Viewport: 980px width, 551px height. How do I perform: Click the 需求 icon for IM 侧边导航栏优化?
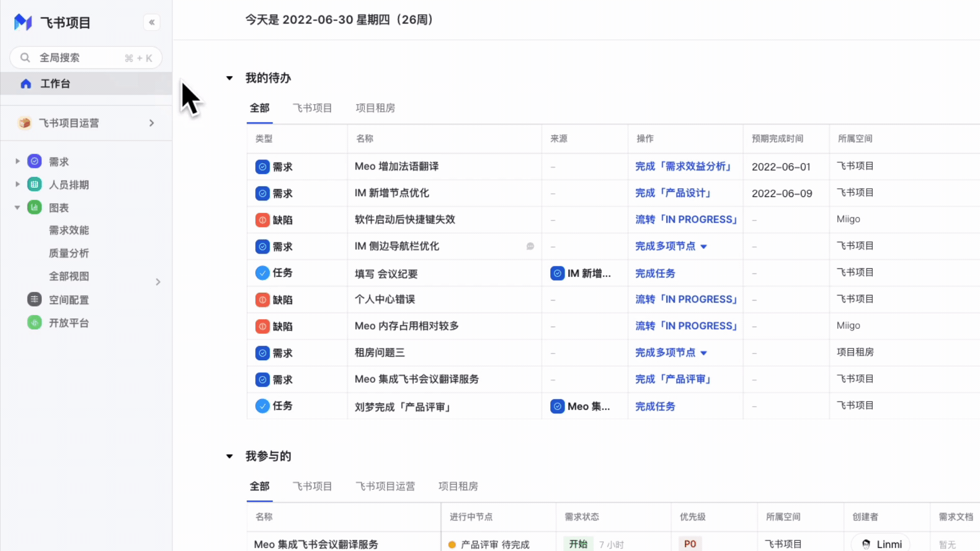(x=262, y=246)
